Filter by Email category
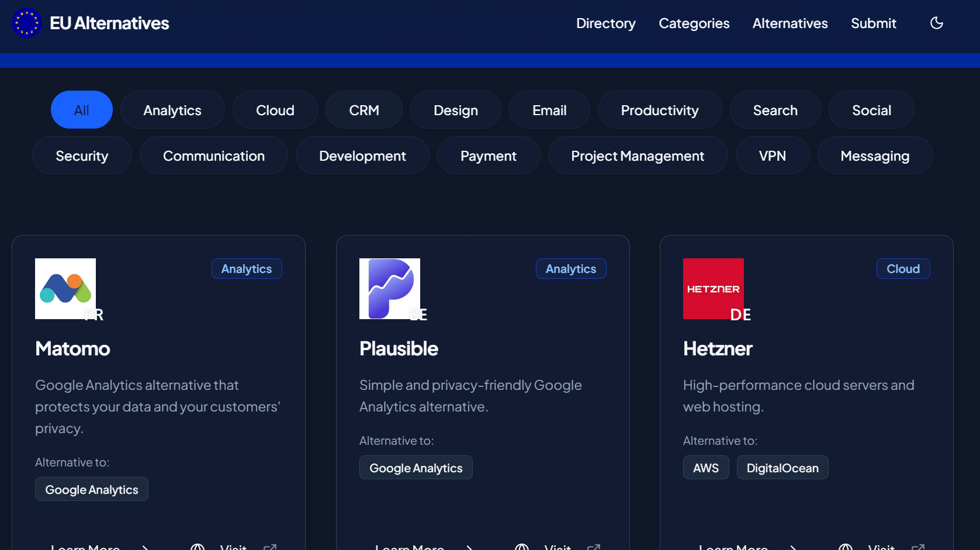Viewport: 980px width, 550px height. (549, 110)
